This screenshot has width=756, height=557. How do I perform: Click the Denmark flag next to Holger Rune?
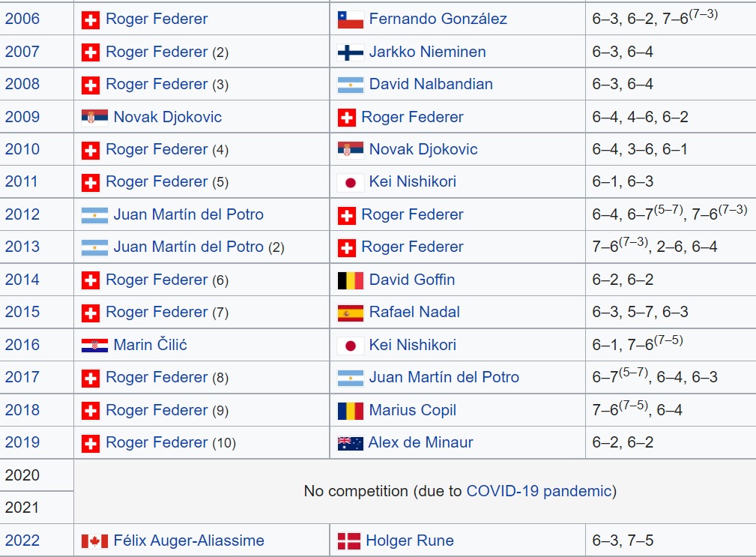click(x=349, y=541)
